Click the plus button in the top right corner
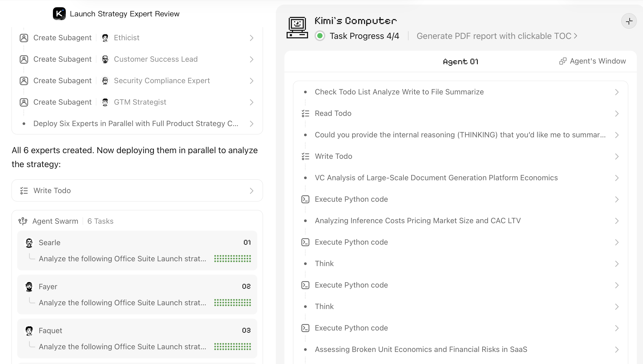This screenshot has width=643, height=364. [629, 21]
